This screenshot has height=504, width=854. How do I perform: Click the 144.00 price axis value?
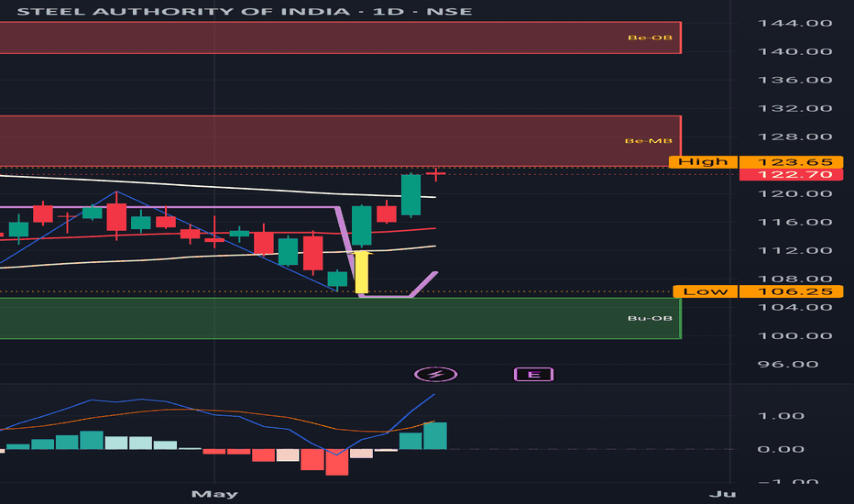(795, 23)
